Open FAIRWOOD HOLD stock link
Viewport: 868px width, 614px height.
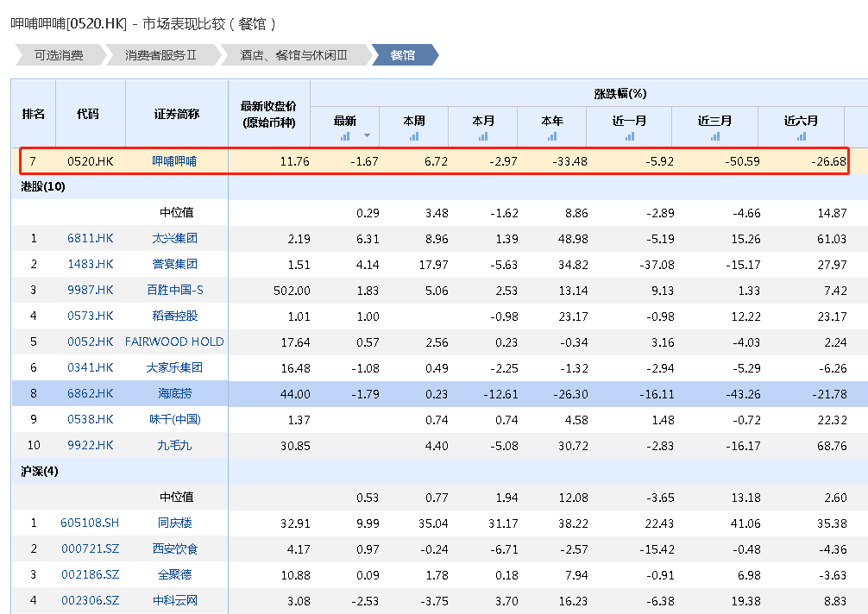click(174, 341)
